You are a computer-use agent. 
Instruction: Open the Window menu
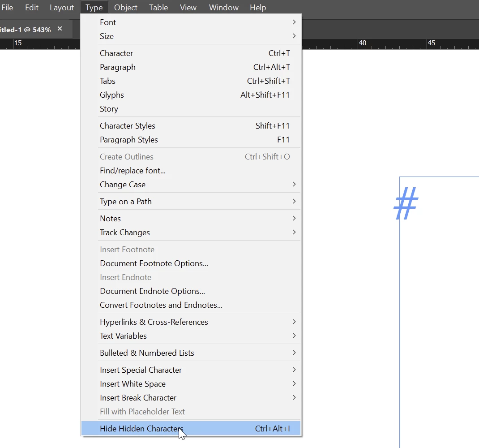point(224,7)
